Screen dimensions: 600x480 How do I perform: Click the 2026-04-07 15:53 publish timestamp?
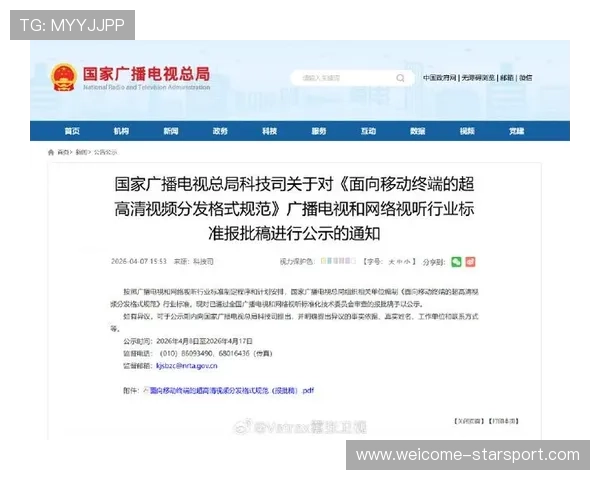139,261
